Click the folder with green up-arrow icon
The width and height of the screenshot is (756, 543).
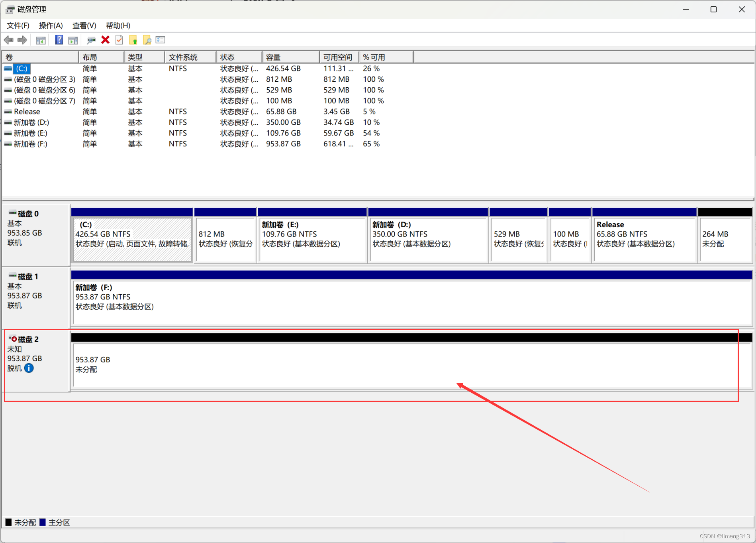click(133, 40)
